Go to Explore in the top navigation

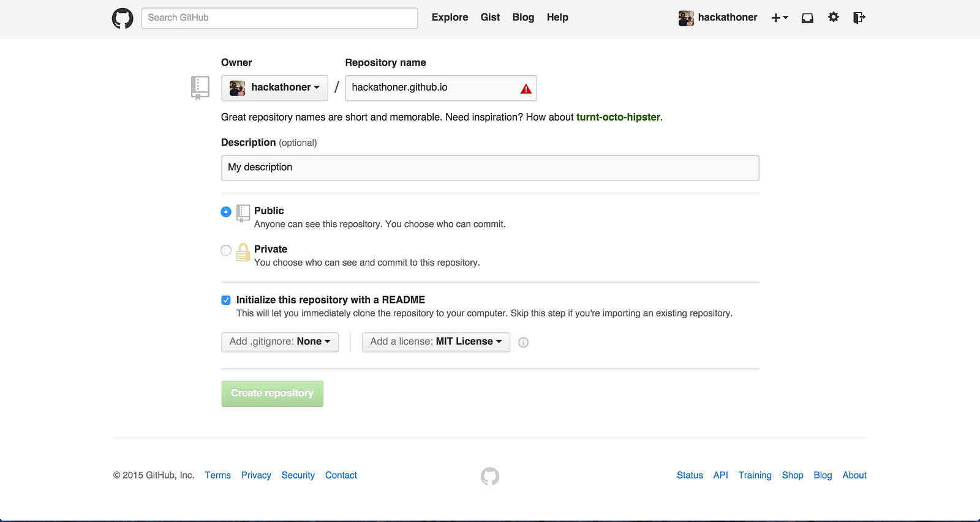[x=450, y=18]
